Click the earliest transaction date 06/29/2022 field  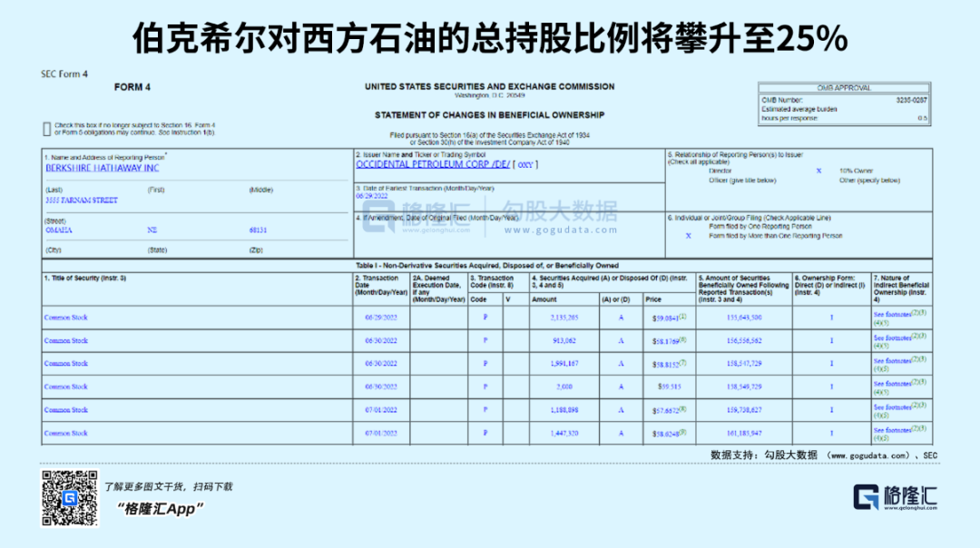(x=372, y=196)
